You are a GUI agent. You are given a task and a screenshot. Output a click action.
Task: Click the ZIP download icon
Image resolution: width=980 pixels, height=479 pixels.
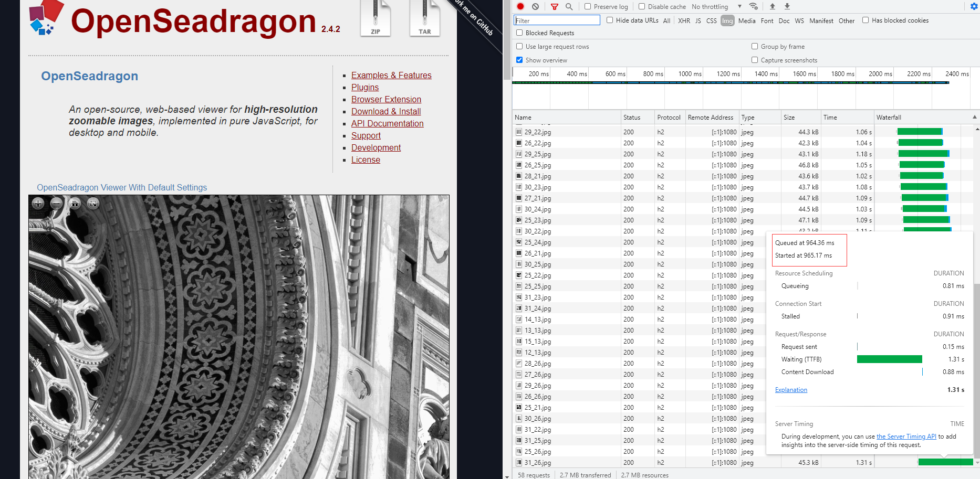tap(376, 18)
